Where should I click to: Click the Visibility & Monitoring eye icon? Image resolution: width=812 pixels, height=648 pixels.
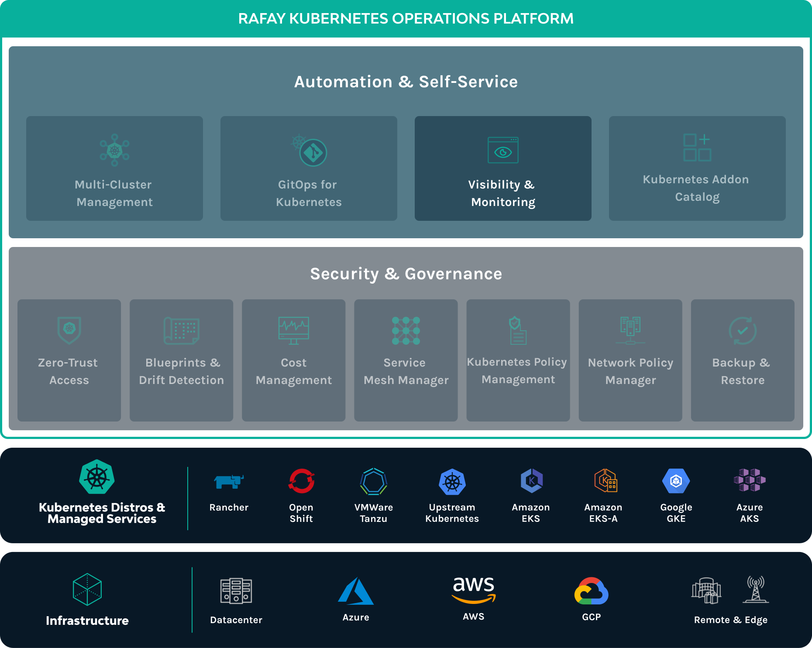click(x=503, y=150)
